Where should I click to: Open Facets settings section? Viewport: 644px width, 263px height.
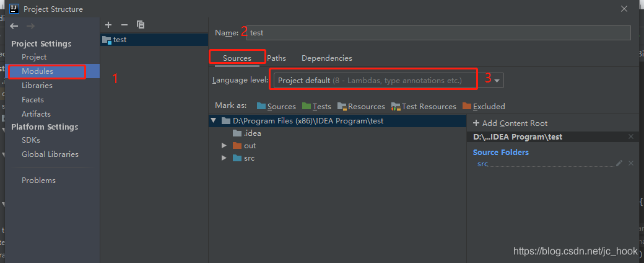32,100
